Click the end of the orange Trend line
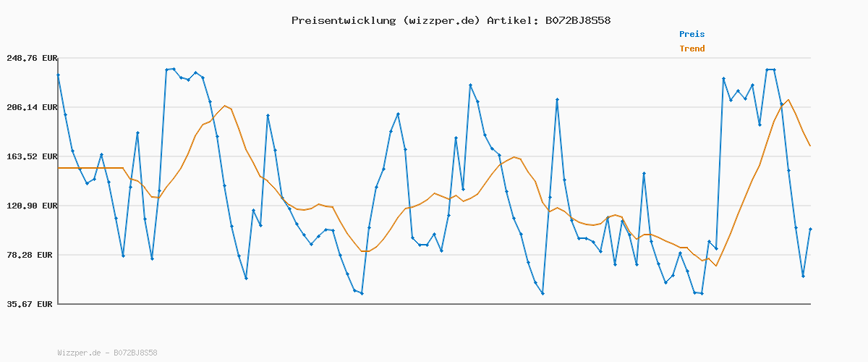 (x=810, y=146)
